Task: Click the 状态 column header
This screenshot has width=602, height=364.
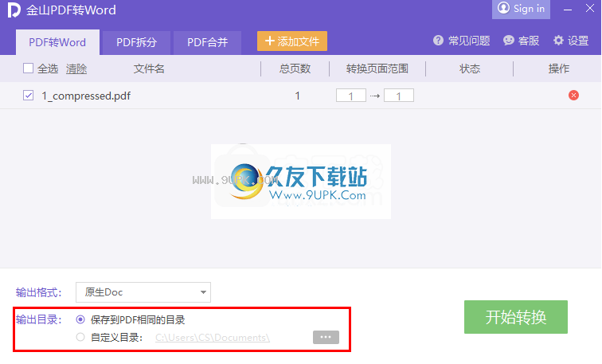Action: (x=470, y=68)
